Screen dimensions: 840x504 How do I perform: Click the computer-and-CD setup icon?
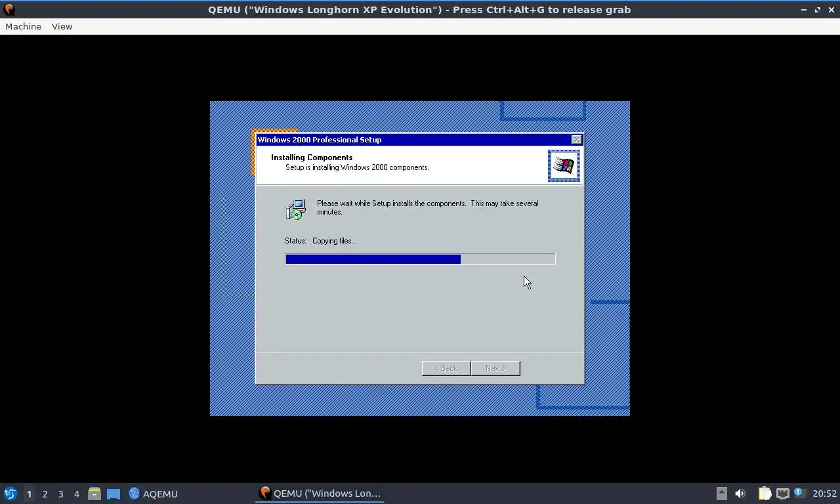click(x=295, y=209)
